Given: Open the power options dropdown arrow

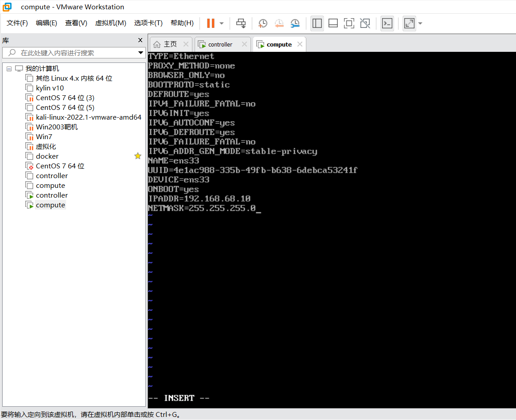Looking at the screenshot, I should pyautogui.click(x=222, y=23).
